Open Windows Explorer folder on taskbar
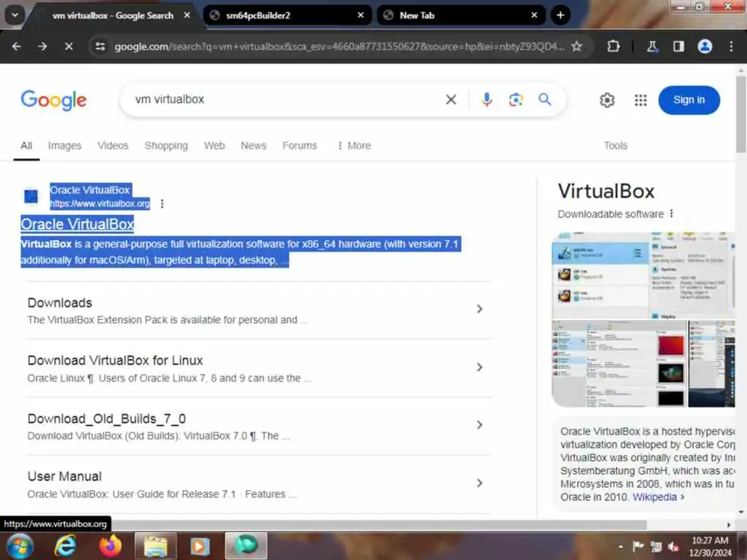 [155, 545]
